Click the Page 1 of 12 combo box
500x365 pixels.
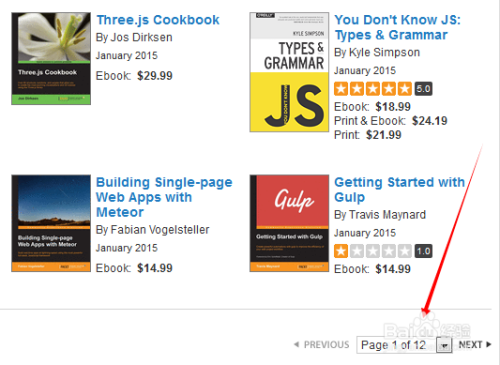[404, 345]
